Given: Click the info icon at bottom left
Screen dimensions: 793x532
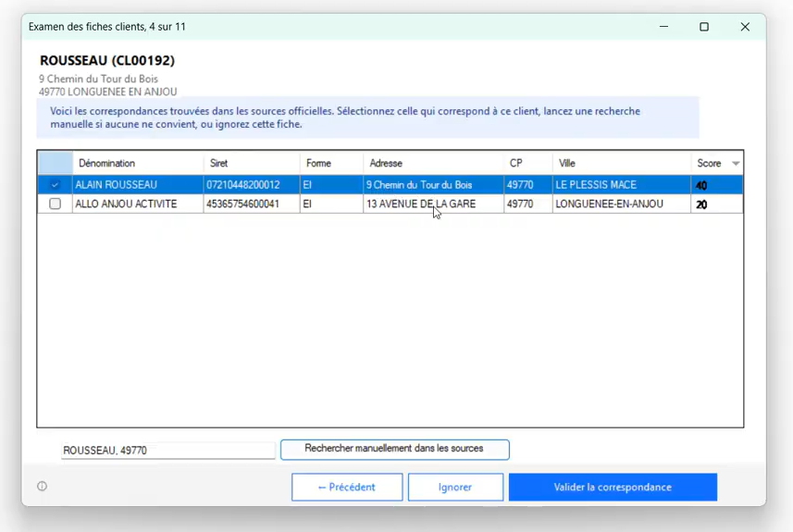Looking at the screenshot, I should pos(42,486).
